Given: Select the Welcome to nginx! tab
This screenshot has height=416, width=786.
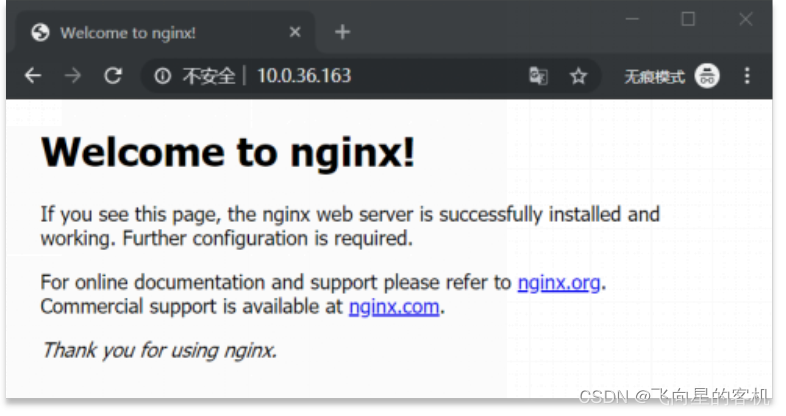Looking at the screenshot, I should 165,33.
